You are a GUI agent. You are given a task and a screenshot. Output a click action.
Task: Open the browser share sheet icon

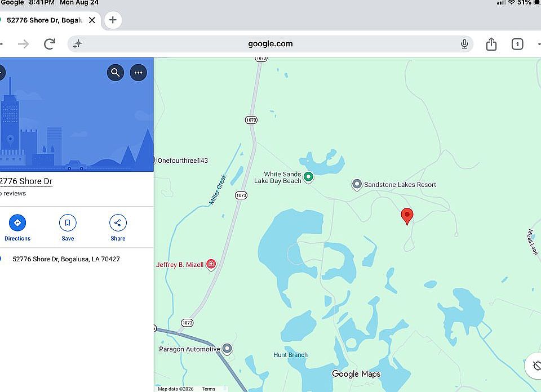[x=491, y=44]
